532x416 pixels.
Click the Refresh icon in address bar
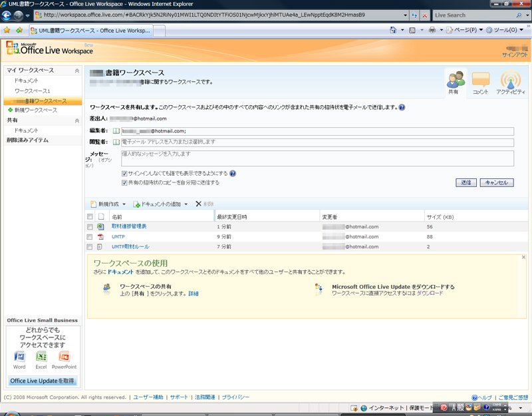click(414, 15)
